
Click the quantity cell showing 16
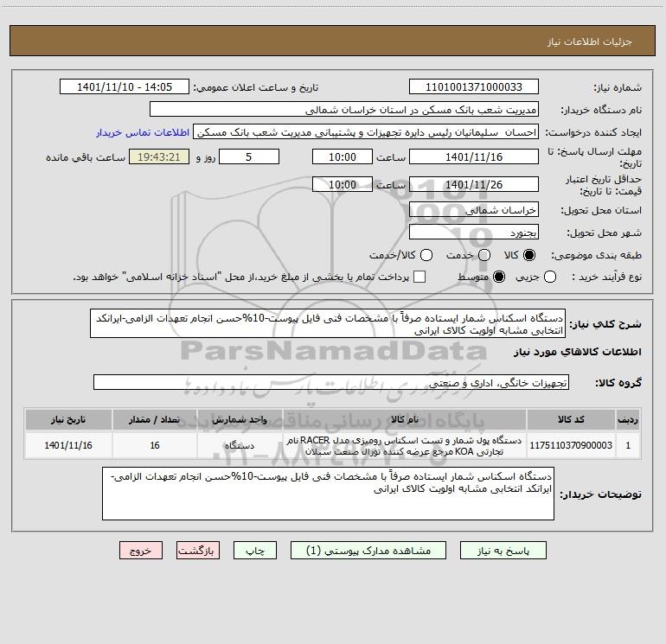pos(155,445)
